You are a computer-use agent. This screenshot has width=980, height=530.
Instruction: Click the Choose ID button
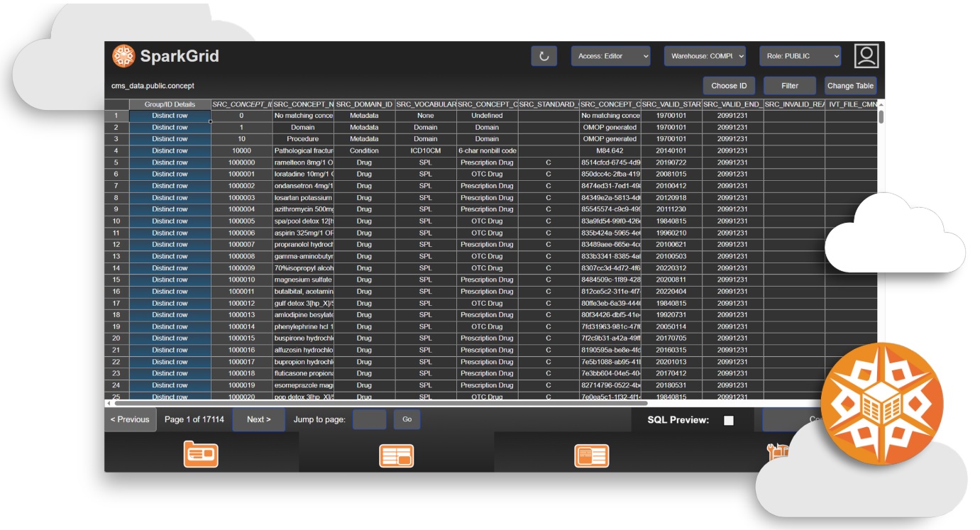(729, 86)
